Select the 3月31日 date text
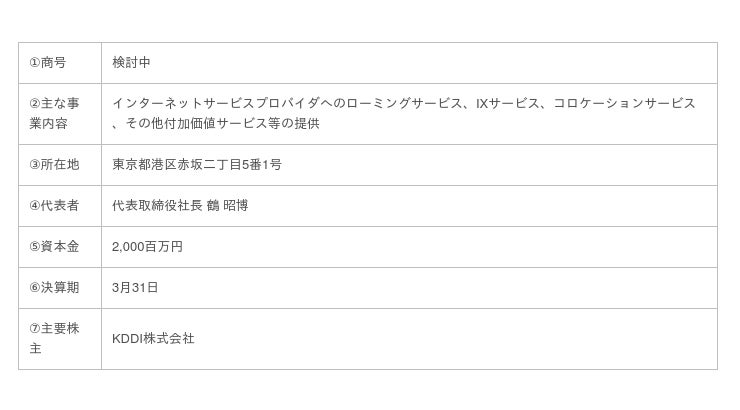Image resolution: width=740 pixels, height=410 pixels. 135,288
